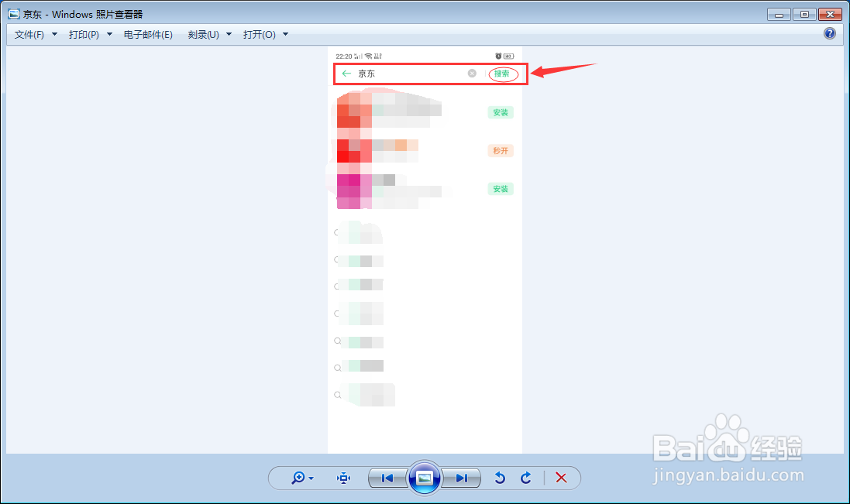Open the 打印(P) menu

click(84, 35)
